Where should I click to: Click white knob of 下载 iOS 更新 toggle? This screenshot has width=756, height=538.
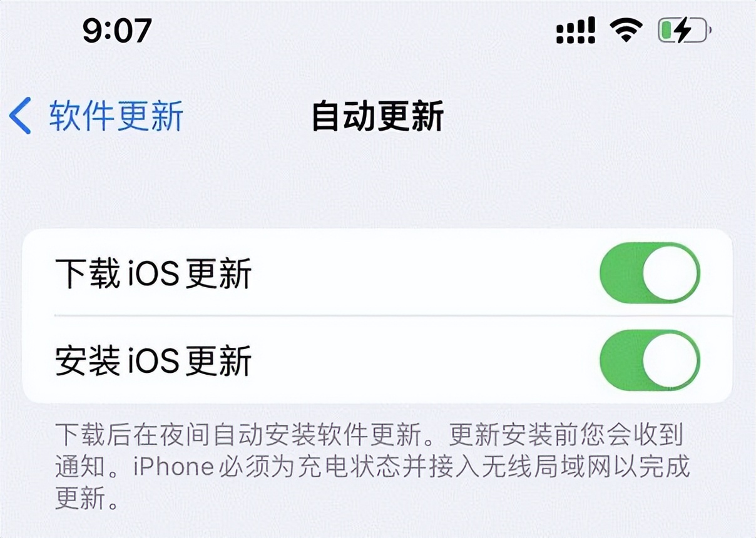(670, 273)
